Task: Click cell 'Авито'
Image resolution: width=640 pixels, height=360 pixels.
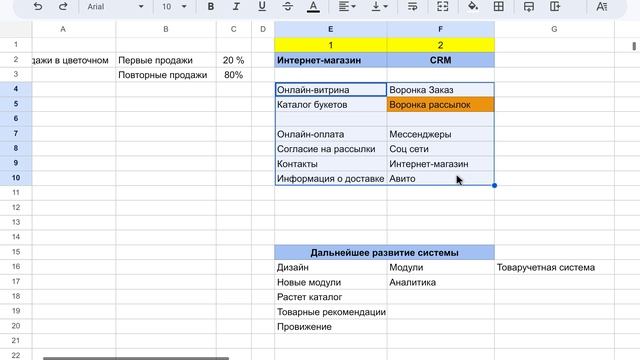Action: (x=440, y=178)
